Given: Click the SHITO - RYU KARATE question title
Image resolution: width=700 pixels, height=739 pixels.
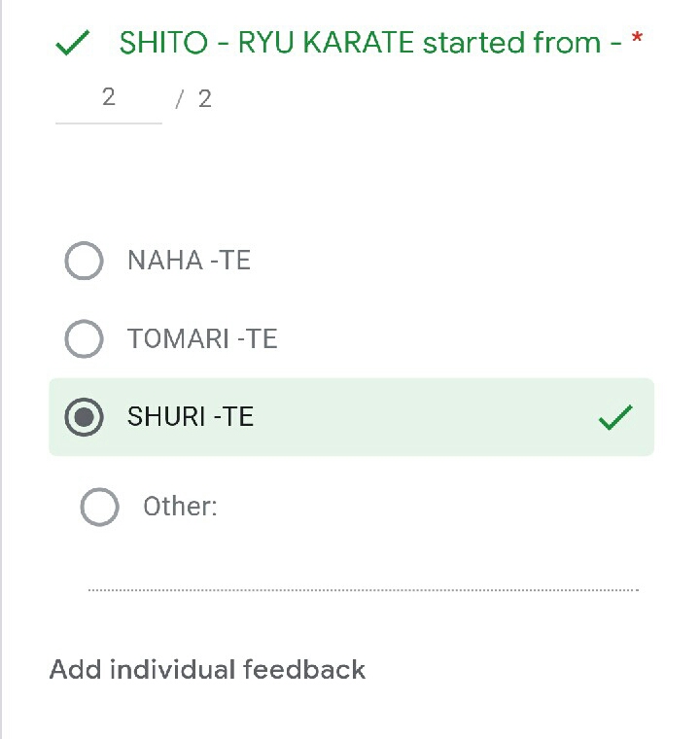Looking at the screenshot, I should (369, 43).
